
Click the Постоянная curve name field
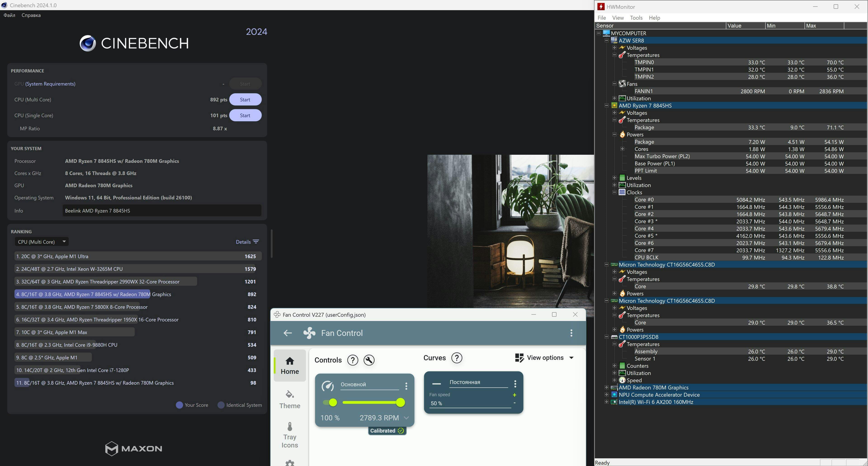pyautogui.click(x=479, y=382)
